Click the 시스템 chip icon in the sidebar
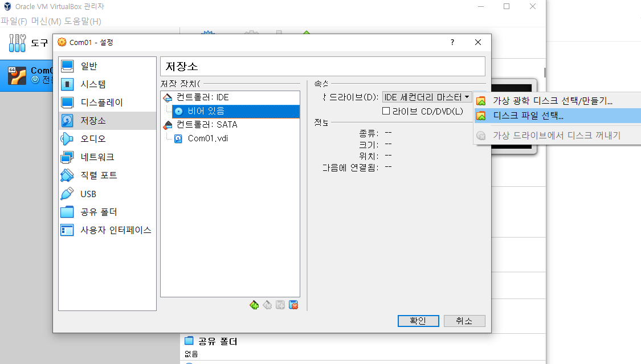Screen dimensions: 641x364 67,84
